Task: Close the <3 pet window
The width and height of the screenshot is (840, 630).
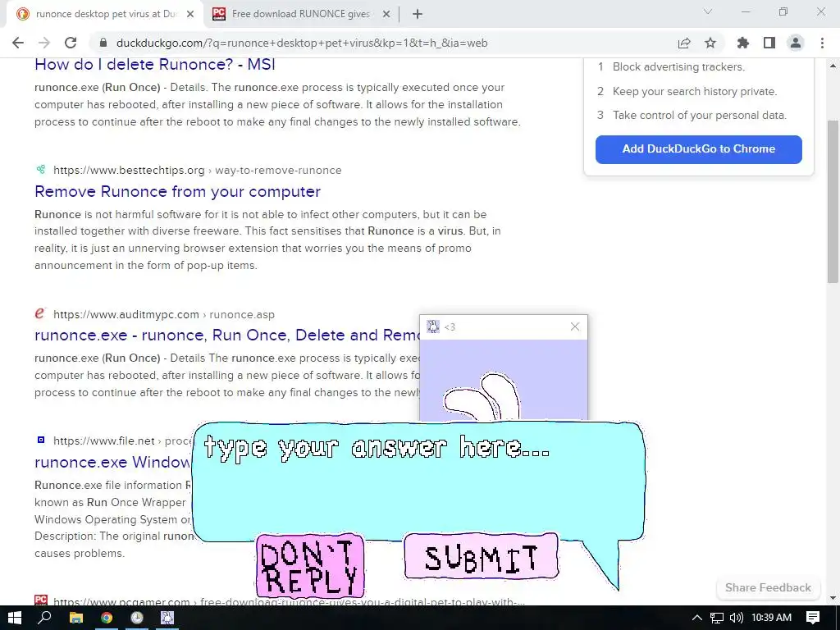Action: tap(575, 326)
